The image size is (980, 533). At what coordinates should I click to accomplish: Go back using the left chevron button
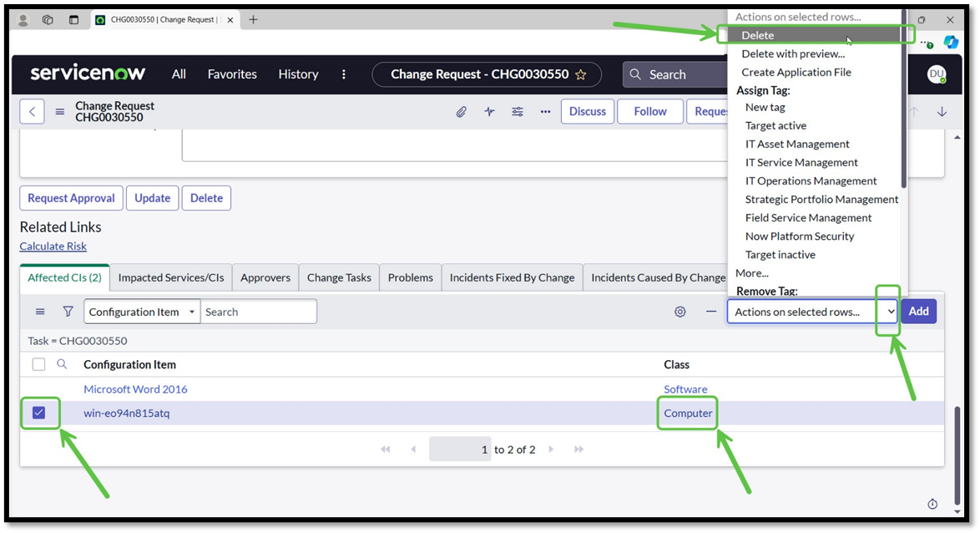click(x=32, y=112)
